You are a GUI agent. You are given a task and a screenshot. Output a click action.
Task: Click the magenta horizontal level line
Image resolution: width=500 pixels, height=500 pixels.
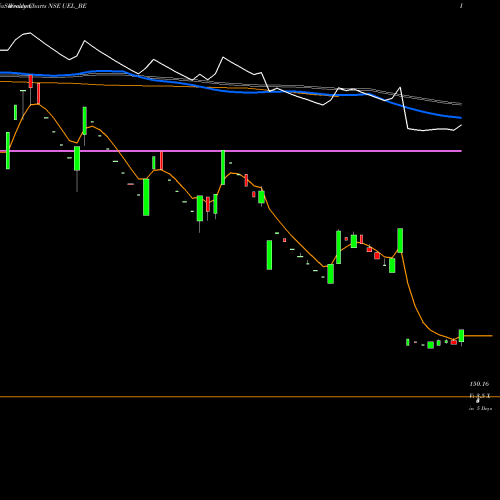[x=231, y=151]
